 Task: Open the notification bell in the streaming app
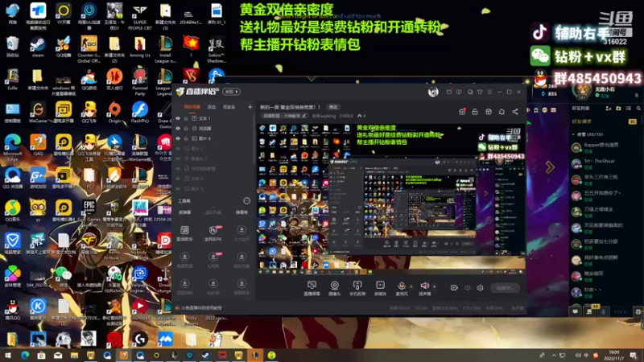[502, 112]
